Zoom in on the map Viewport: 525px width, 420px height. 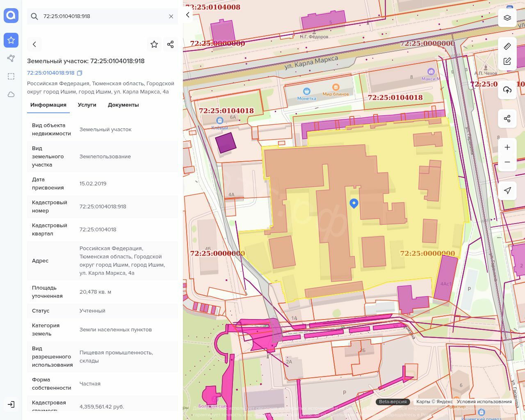point(507,147)
